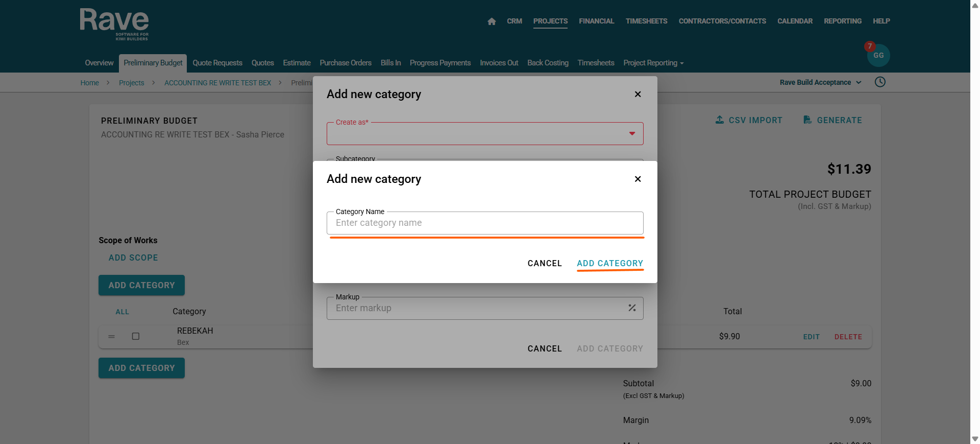Switch to the Quote Requests tab

coord(217,63)
